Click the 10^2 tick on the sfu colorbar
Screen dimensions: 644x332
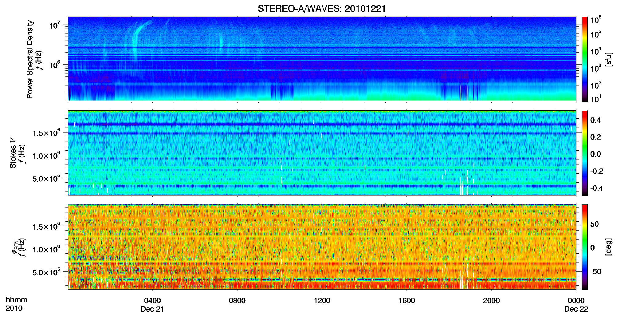pos(596,85)
